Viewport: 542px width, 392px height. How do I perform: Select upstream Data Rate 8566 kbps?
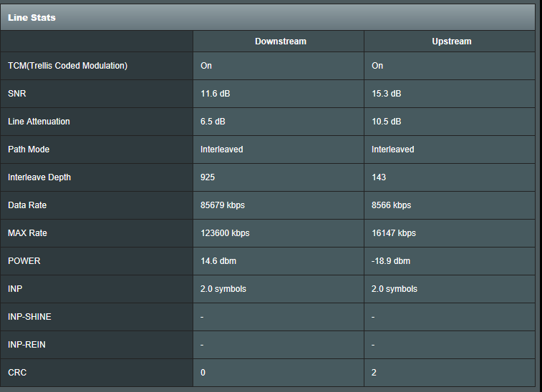[x=391, y=205]
